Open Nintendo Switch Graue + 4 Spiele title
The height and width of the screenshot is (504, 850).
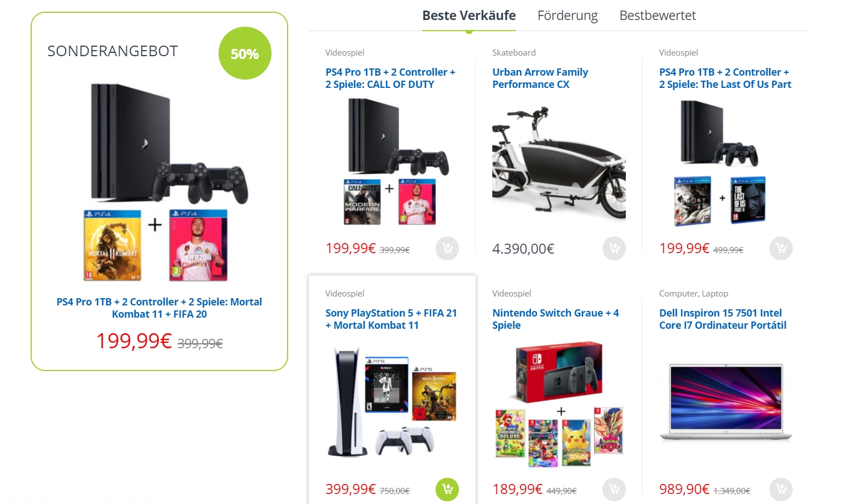coord(556,319)
